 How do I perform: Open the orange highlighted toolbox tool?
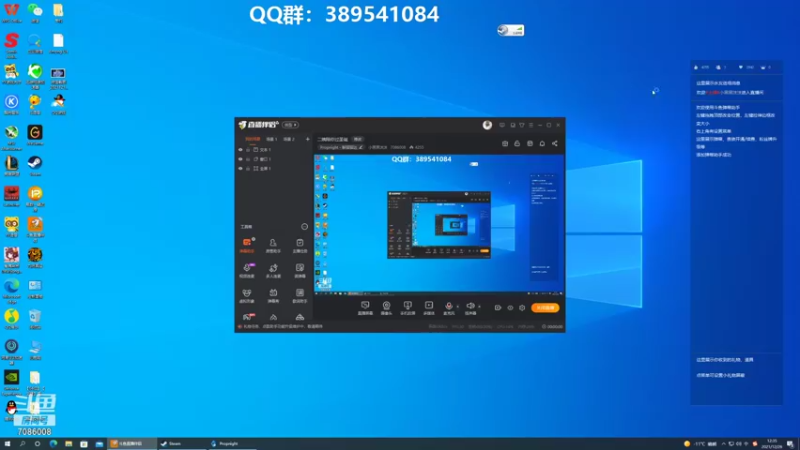pyautogui.click(x=247, y=245)
